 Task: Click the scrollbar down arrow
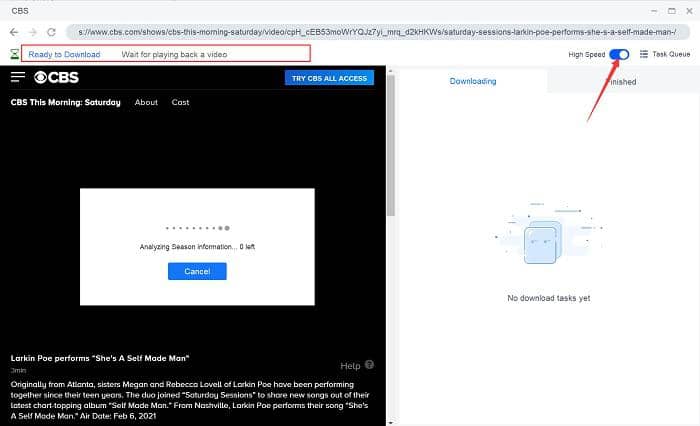(x=391, y=422)
